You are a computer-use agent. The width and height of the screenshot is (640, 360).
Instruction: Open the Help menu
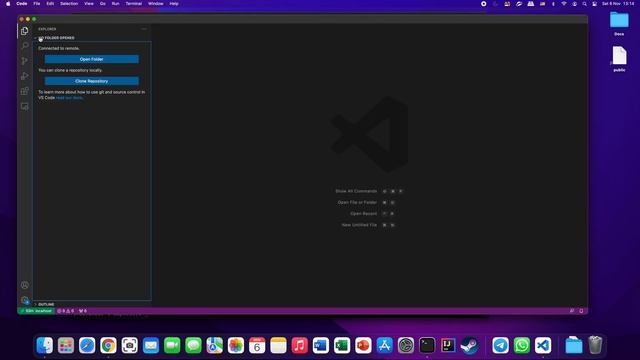click(174, 4)
